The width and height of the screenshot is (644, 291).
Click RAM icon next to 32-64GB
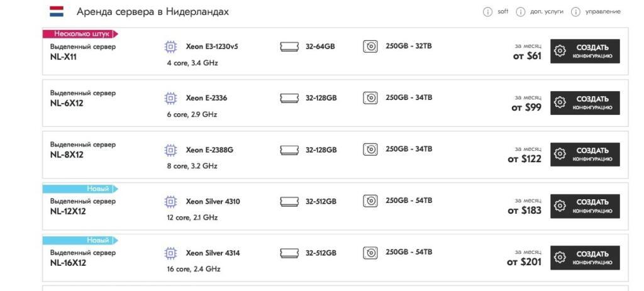click(x=289, y=47)
